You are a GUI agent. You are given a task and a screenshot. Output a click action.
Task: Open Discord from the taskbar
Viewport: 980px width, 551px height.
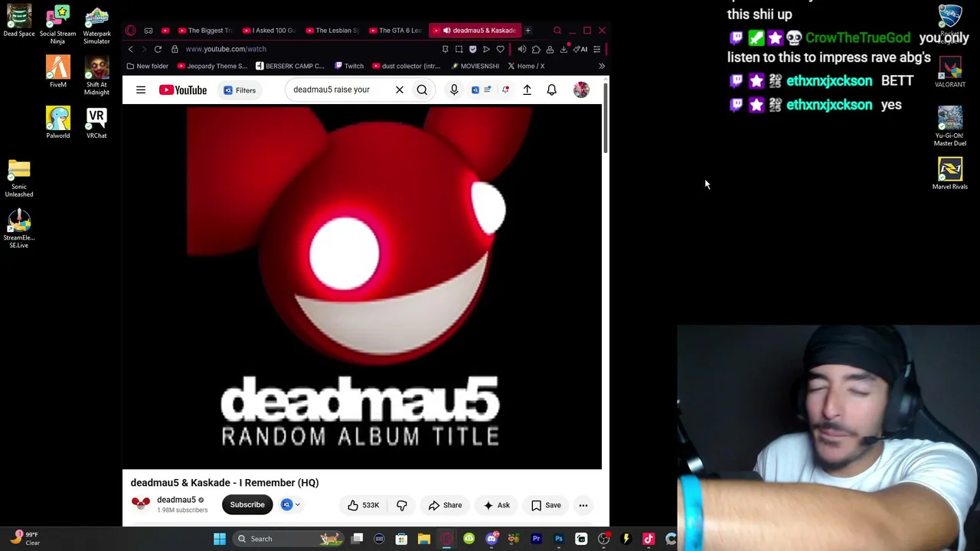(492, 539)
